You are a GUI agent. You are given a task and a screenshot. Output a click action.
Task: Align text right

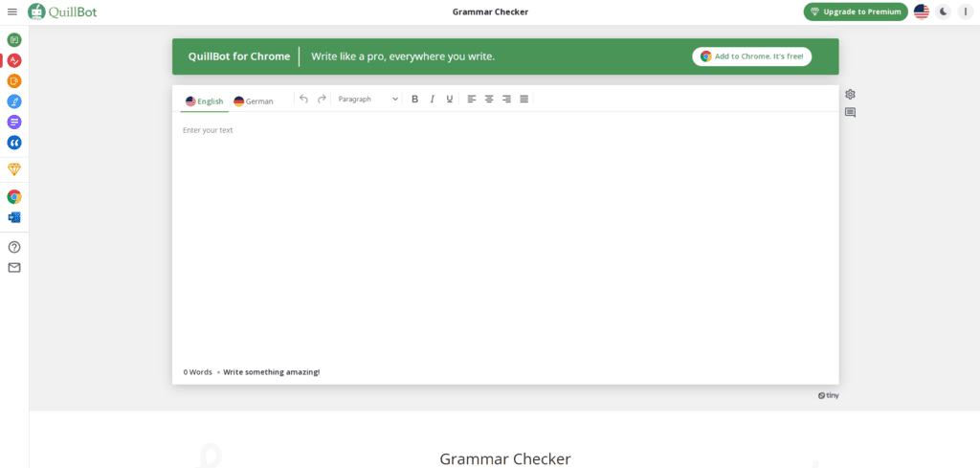tap(507, 99)
